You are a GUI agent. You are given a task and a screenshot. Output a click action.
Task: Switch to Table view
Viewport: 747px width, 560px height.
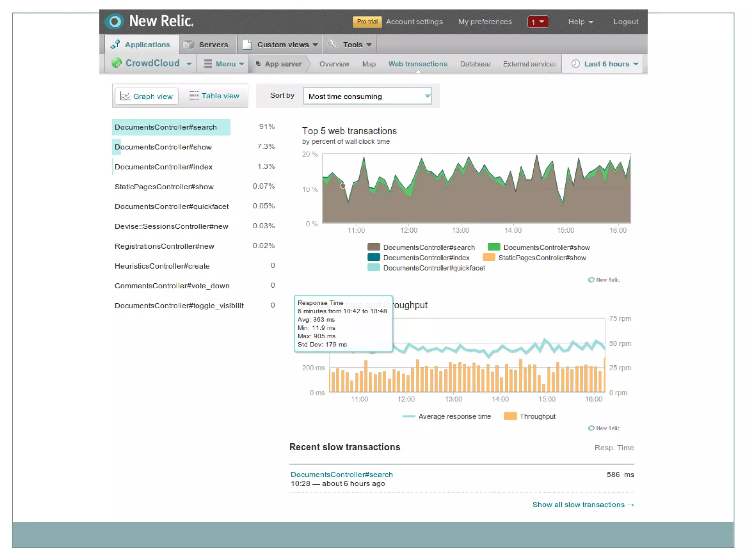(214, 96)
